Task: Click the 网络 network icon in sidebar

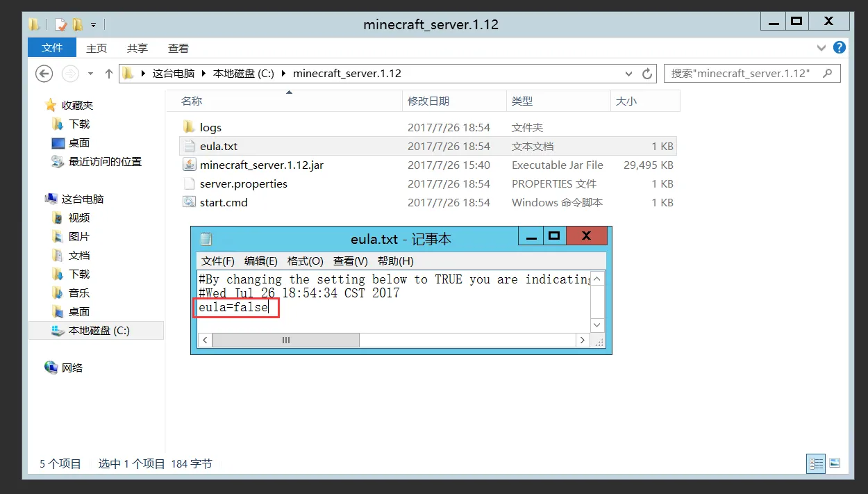Action: coord(51,368)
